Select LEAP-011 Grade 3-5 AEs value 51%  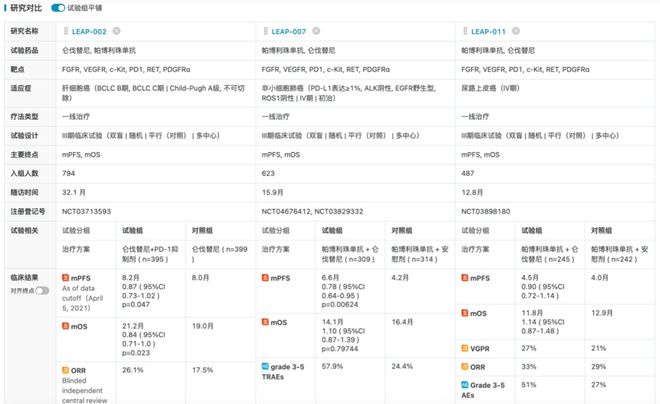529,385
